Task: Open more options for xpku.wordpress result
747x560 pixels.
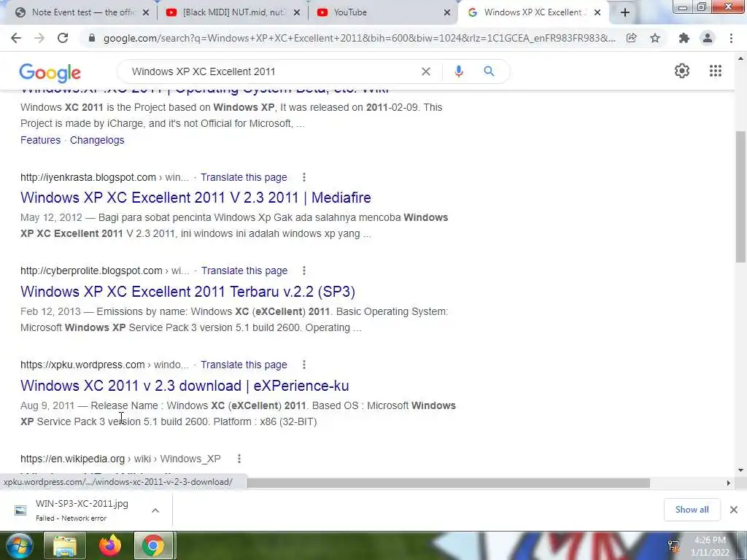Action: coord(304,365)
